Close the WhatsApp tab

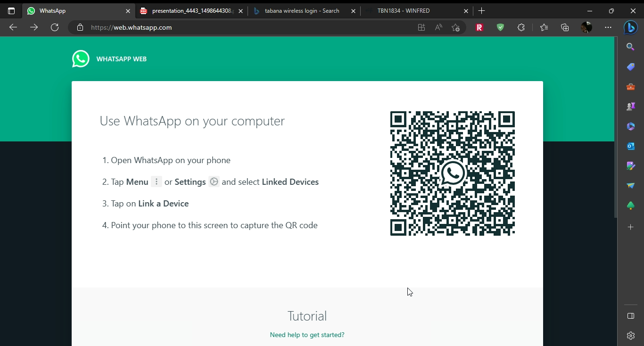[x=128, y=11]
